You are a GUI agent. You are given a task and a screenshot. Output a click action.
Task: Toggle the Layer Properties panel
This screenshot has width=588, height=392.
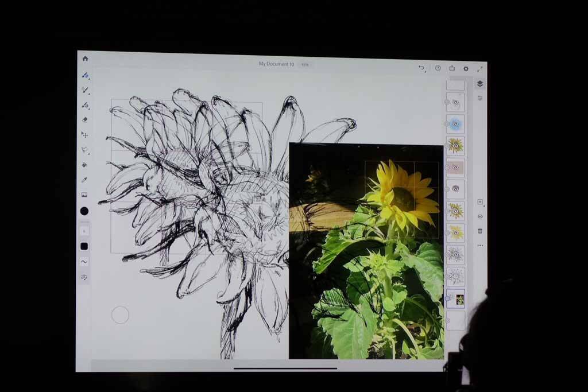click(x=480, y=98)
